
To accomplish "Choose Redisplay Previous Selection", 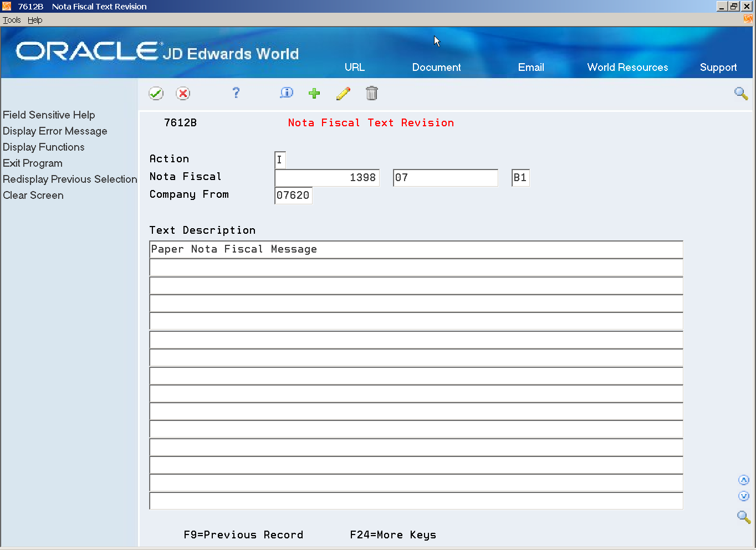I will tap(70, 179).
